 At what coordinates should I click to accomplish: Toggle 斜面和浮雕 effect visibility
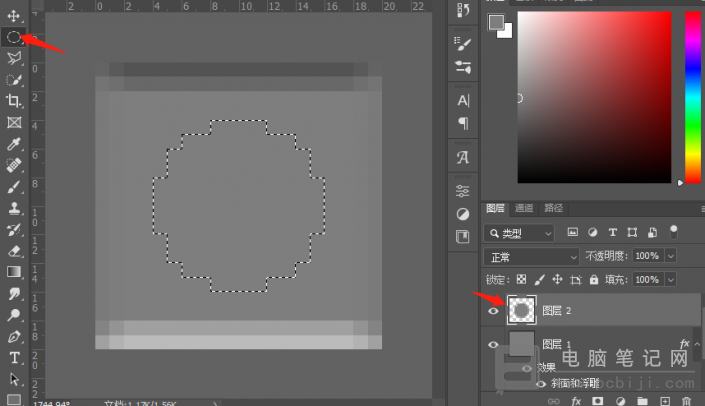(x=540, y=384)
